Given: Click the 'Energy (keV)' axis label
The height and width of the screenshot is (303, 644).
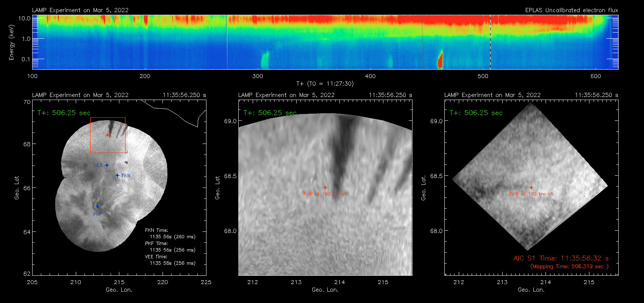Looking at the screenshot, I should (12, 42).
